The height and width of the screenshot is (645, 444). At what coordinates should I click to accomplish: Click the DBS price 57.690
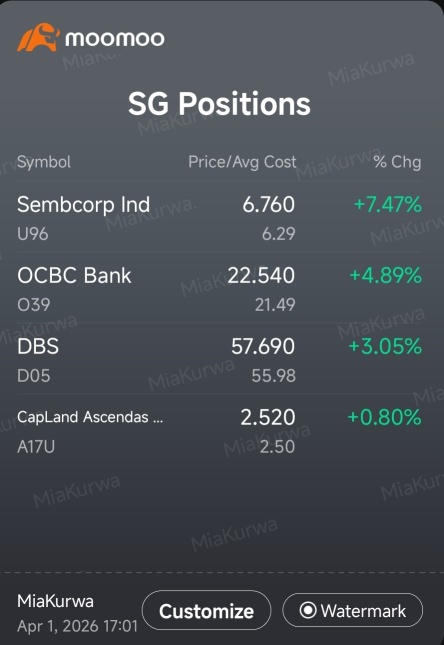click(263, 346)
